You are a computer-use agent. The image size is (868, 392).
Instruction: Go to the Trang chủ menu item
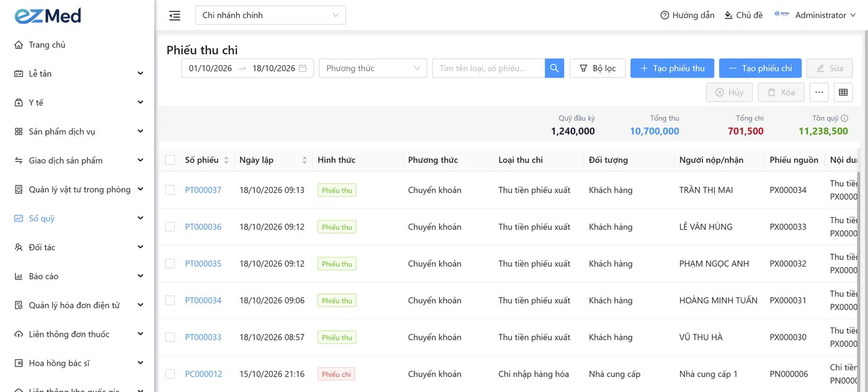click(77, 45)
